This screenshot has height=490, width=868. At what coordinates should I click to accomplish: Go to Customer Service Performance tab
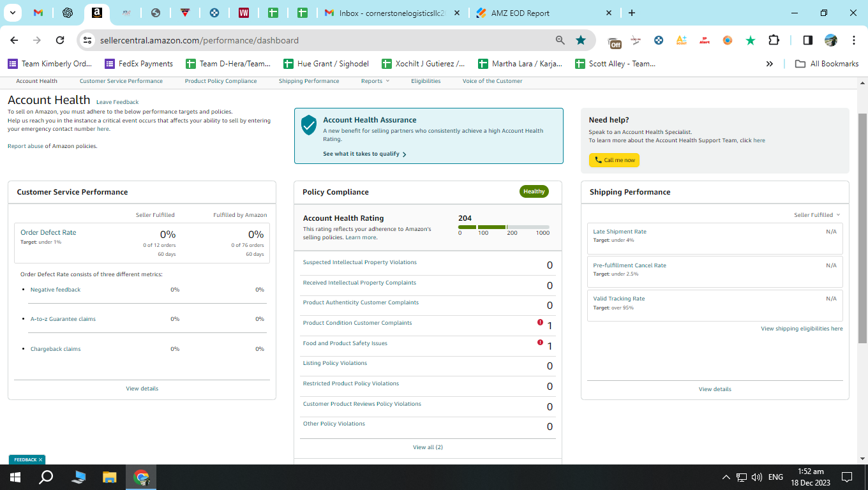[121, 81]
